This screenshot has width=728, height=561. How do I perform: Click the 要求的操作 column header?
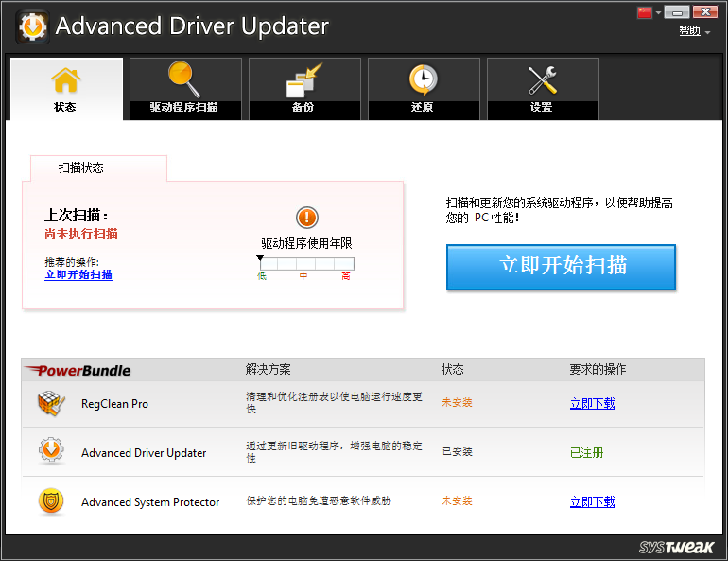598,370
